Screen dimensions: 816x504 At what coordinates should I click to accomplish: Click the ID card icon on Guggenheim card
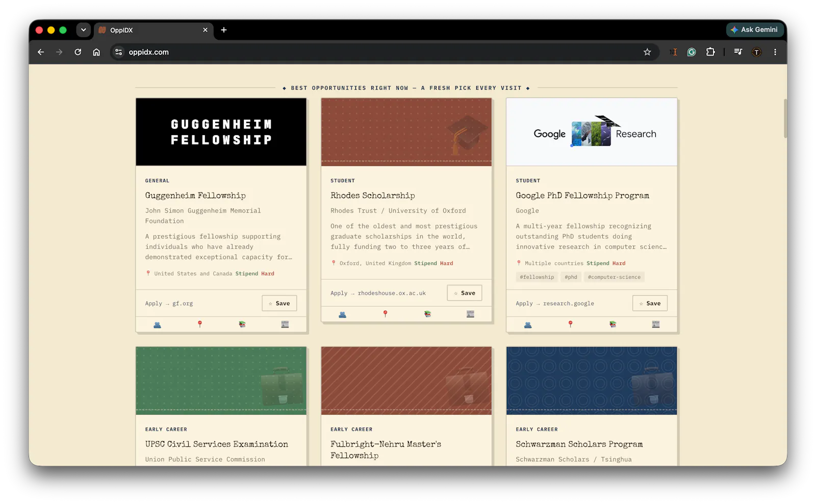pyautogui.click(x=285, y=325)
